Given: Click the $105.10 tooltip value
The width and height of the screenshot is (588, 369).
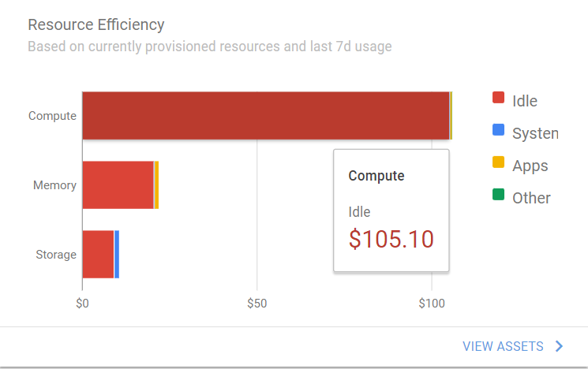Looking at the screenshot, I should (391, 239).
